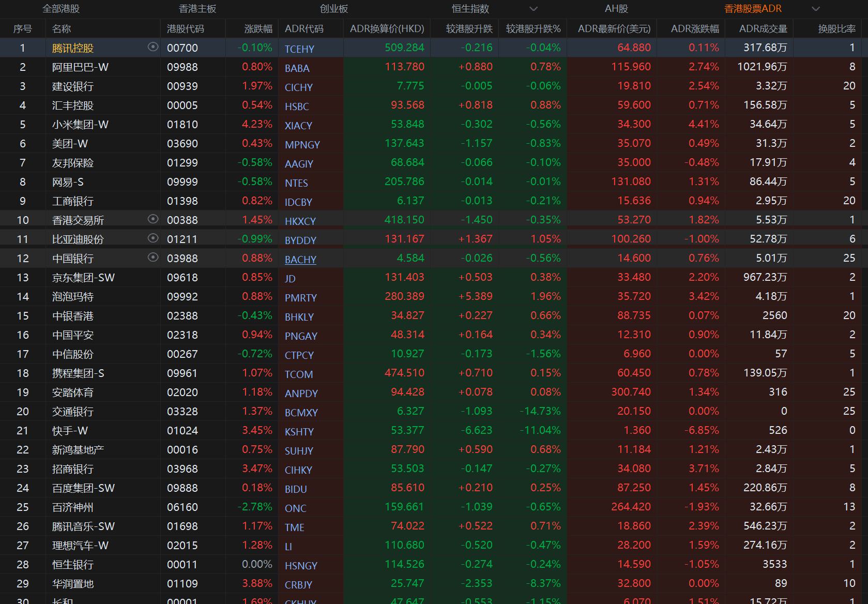Click the 较港股升跌% column header
This screenshot has width=868, height=604.
coord(533,29)
